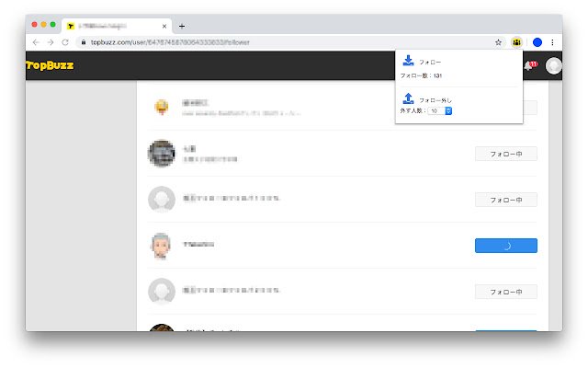This screenshot has height=368, width=588.
Task: Open the first user's yellow emoji avatar
Action: (162, 107)
